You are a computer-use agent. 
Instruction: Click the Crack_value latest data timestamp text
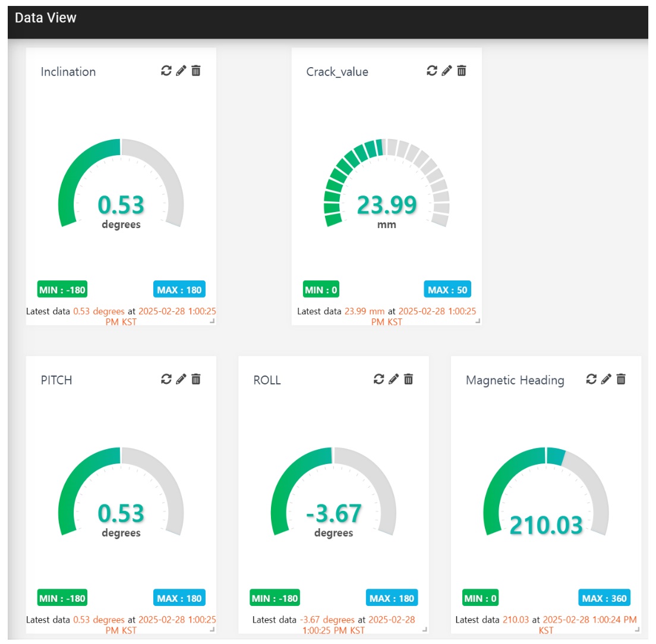pyautogui.click(x=387, y=317)
